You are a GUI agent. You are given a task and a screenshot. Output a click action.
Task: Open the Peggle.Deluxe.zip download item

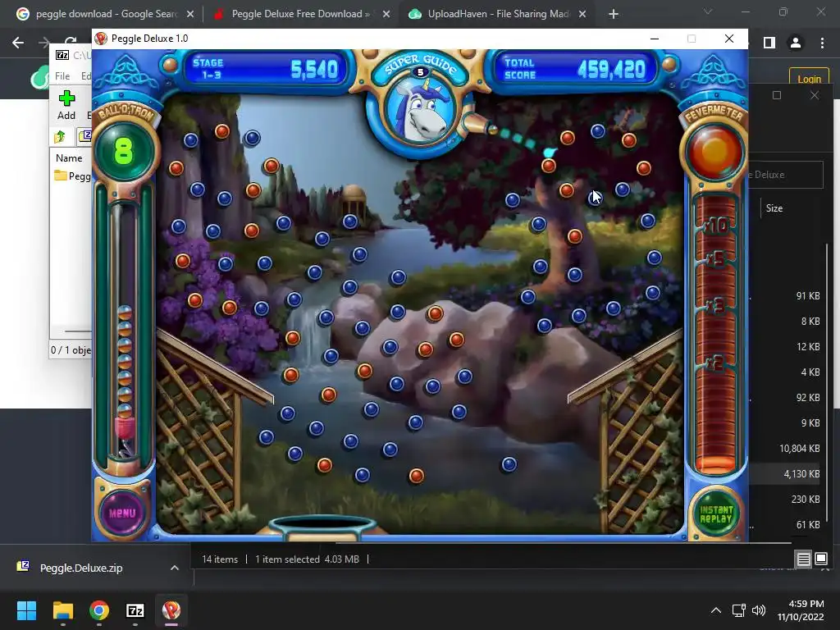81,568
